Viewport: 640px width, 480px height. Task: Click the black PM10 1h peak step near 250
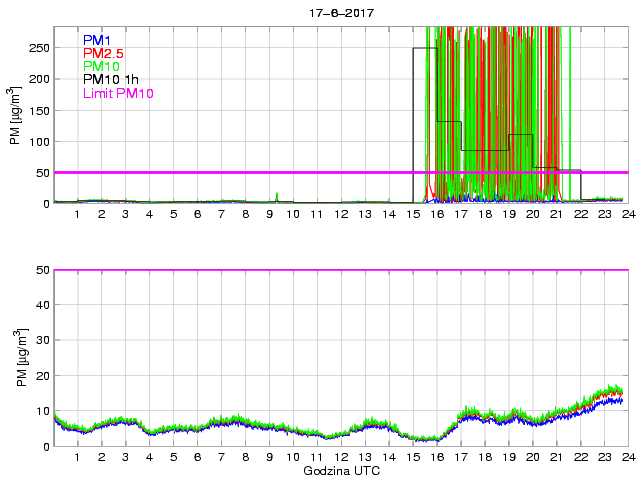point(424,48)
